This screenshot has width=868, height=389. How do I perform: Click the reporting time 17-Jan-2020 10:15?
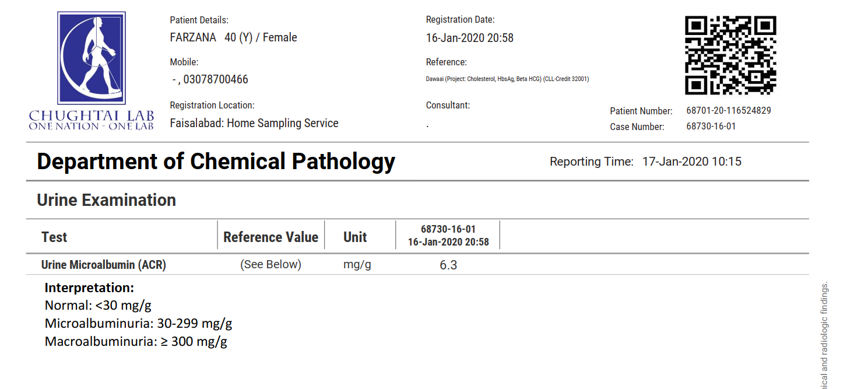pos(691,162)
